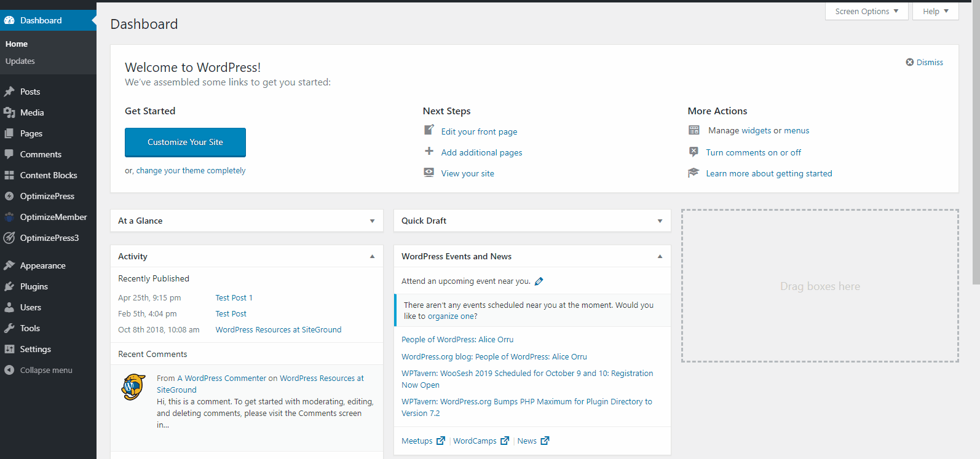Click the external link icon next to Meetups
This screenshot has height=459, width=980.
pyautogui.click(x=441, y=441)
